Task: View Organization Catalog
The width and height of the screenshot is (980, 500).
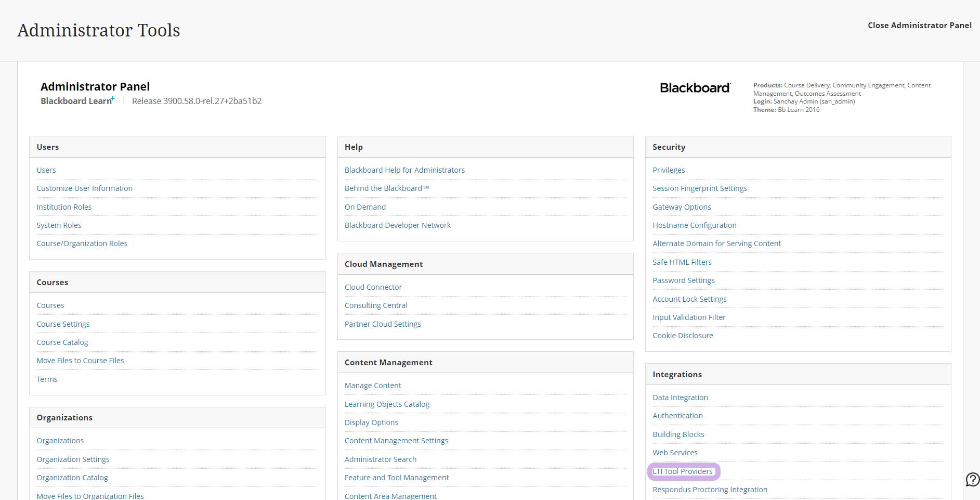Action: click(72, 478)
